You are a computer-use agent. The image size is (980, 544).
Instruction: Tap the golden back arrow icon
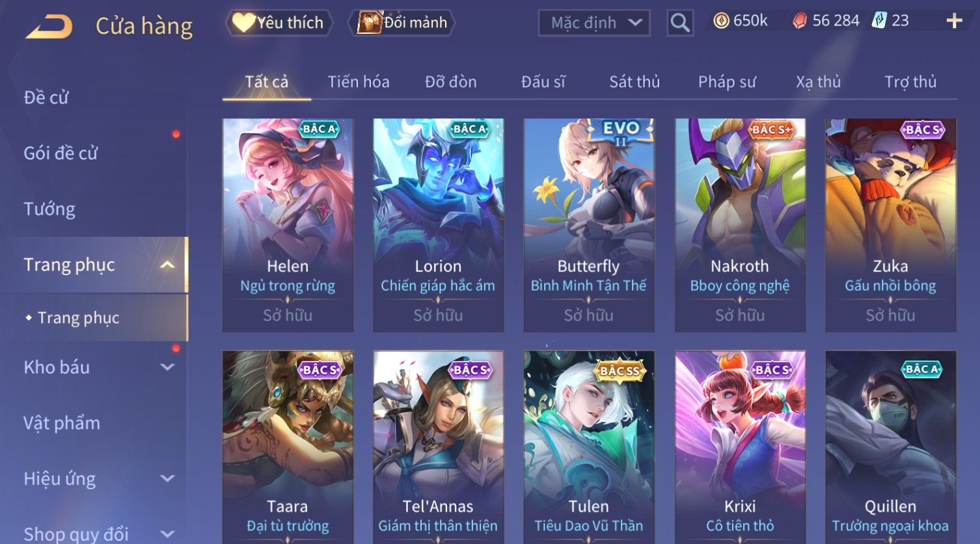(49, 27)
